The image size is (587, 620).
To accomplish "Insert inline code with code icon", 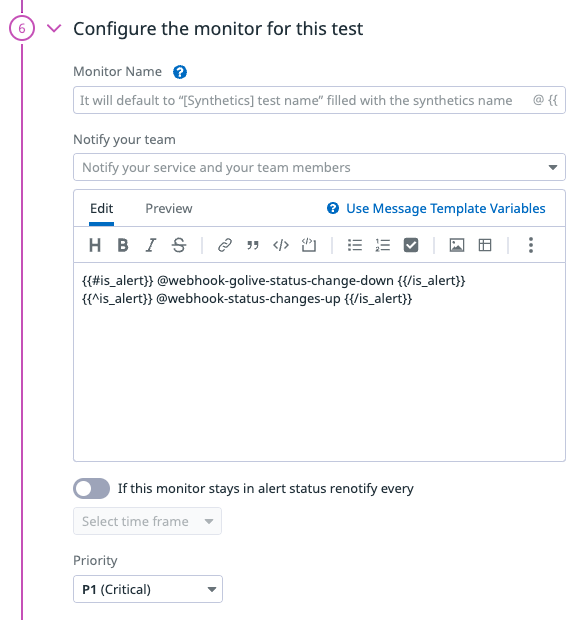I will coord(281,245).
